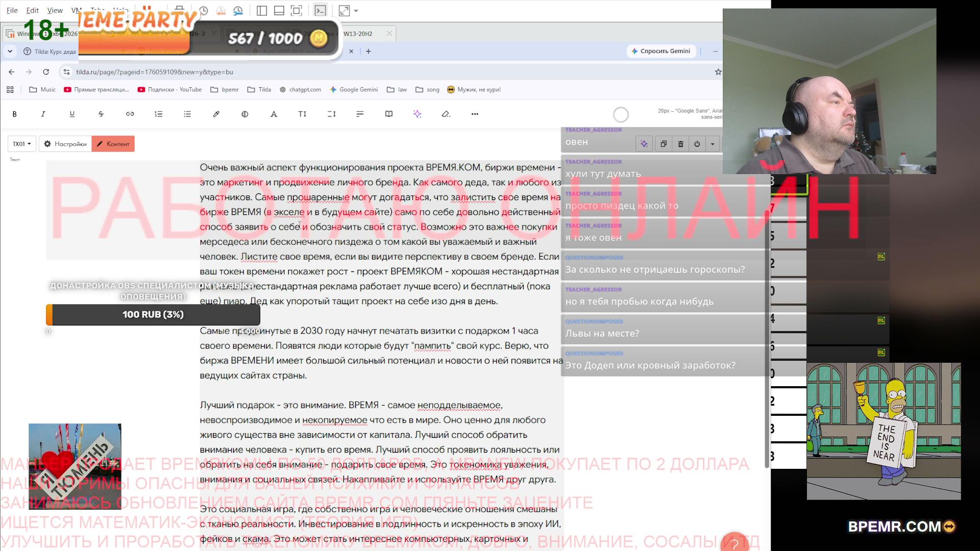Viewport: 980px width, 551px height.
Task: Expand the block controls dropdown arrow
Action: [x=713, y=144]
